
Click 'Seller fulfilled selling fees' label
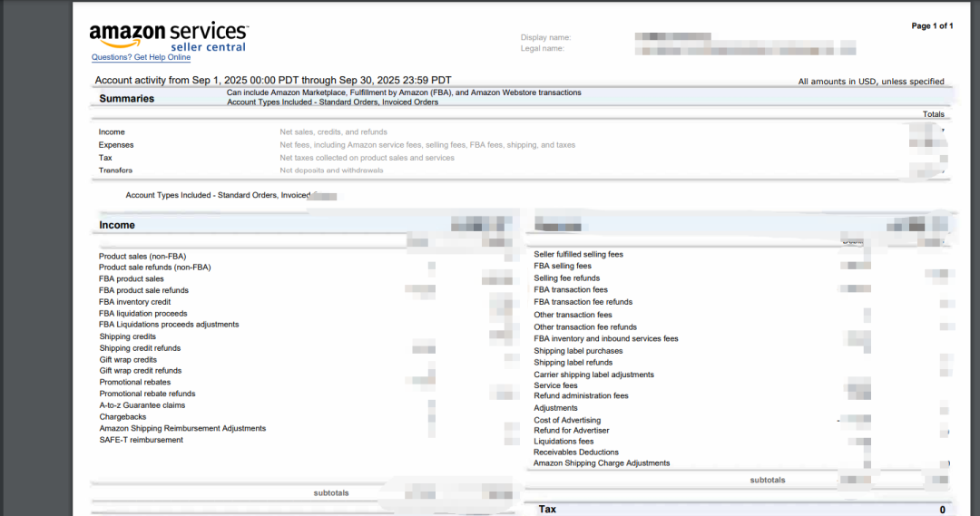point(578,254)
